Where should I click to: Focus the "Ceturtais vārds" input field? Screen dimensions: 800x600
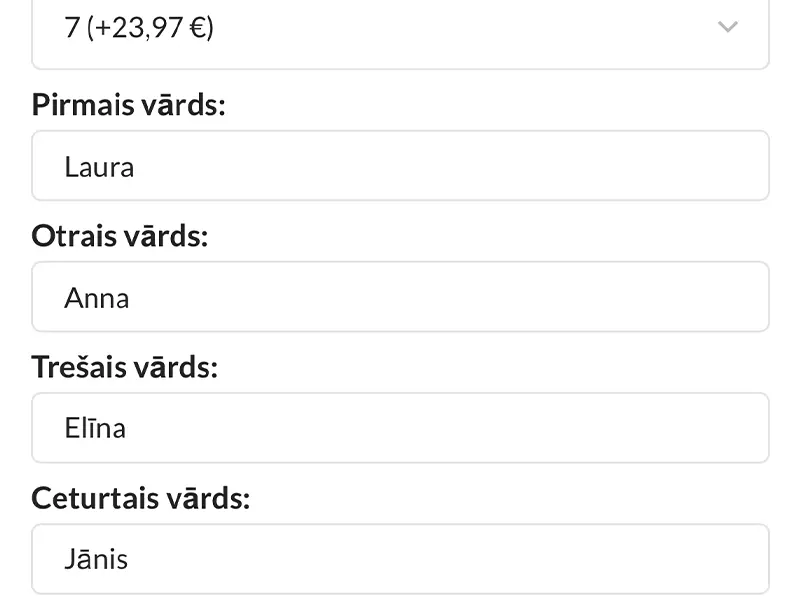[x=400, y=559]
